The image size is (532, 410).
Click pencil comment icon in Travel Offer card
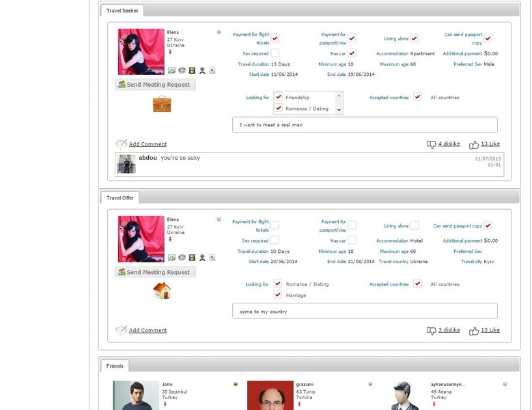[121, 330]
